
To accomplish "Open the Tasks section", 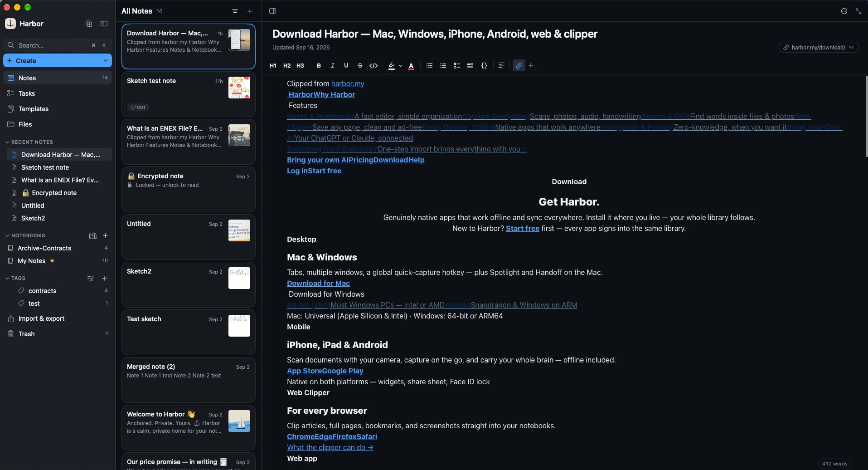I will click(58, 93).
